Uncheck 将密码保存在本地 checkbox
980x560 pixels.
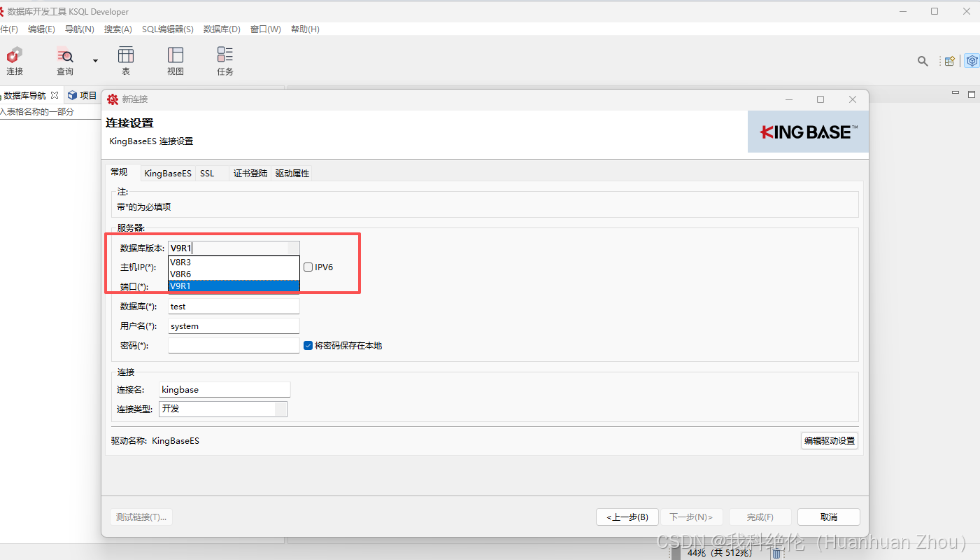[308, 346]
